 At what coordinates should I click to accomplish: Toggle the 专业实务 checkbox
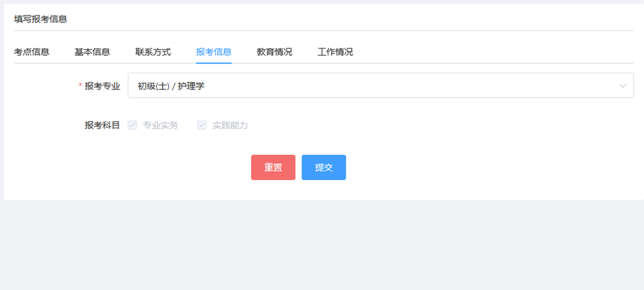[132, 125]
